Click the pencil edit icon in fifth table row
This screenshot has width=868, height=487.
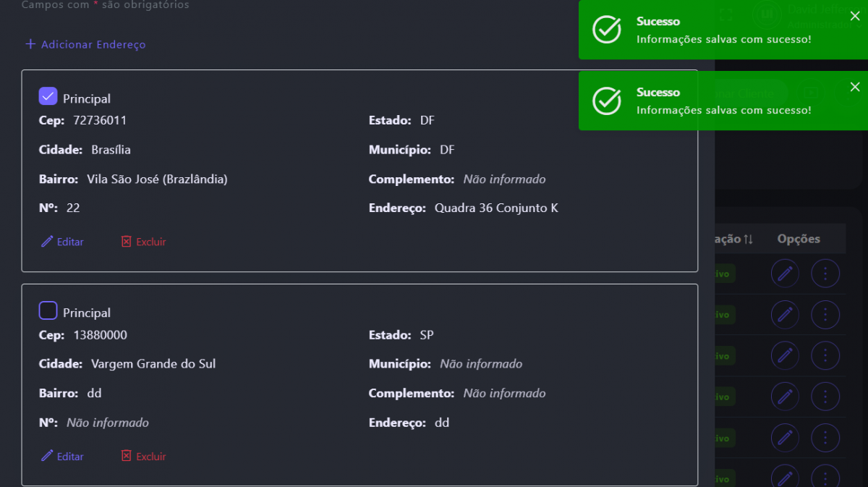pyautogui.click(x=785, y=437)
